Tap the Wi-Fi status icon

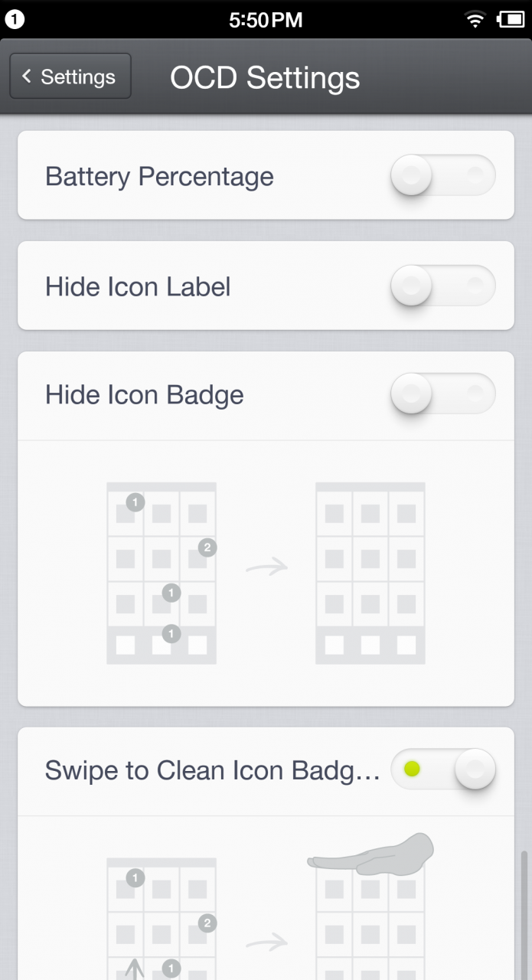pyautogui.click(x=475, y=19)
